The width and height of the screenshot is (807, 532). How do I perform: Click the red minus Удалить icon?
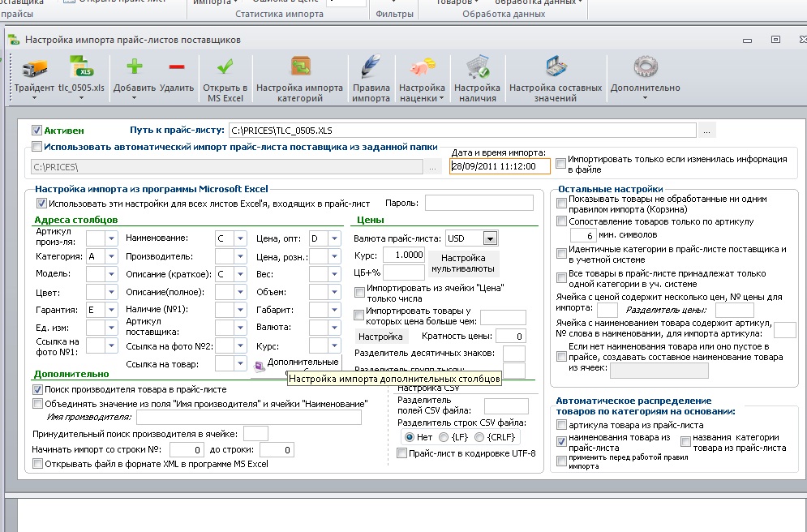click(x=177, y=66)
